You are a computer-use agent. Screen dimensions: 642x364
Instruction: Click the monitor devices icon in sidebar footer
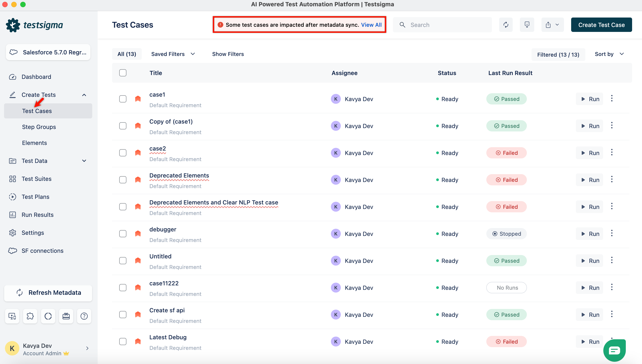pyautogui.click(x=12, y=316)
